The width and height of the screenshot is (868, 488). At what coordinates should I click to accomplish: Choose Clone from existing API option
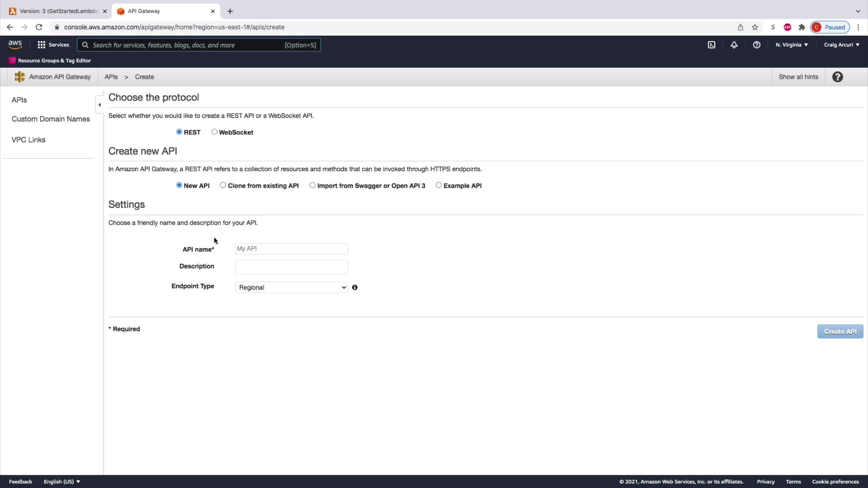(223, 185)
